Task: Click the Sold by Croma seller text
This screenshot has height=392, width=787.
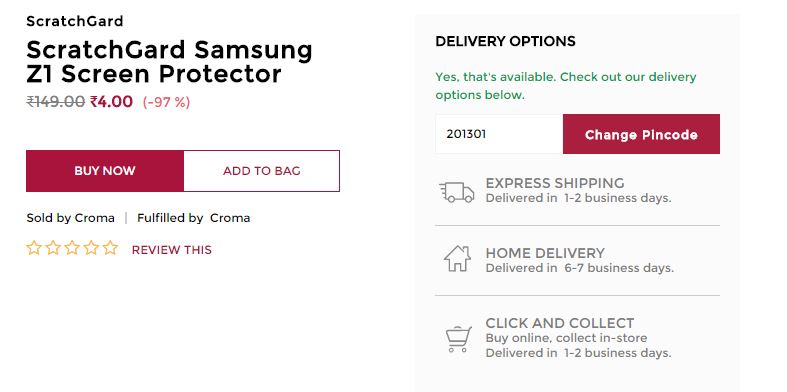Action: [x=70, y=218]
